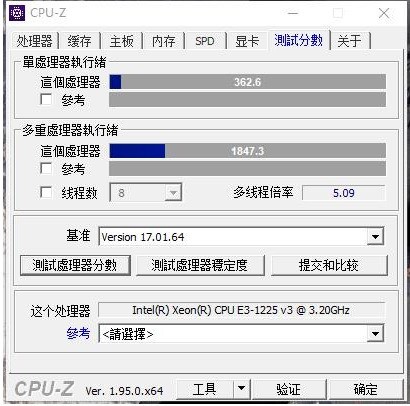Open the 工具 button dropdown arrow
This screenshot has width=410, height=406.
(241, 389)
